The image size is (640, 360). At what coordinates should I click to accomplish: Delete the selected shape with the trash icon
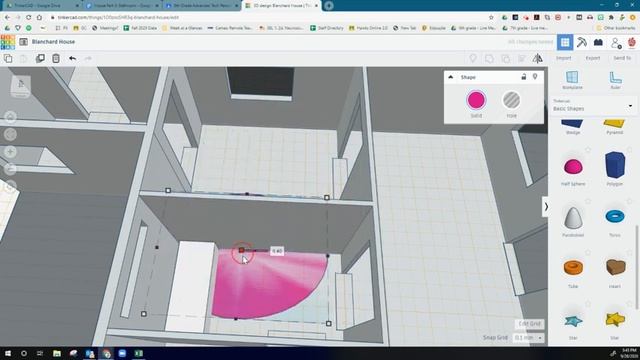coord(56,58)
